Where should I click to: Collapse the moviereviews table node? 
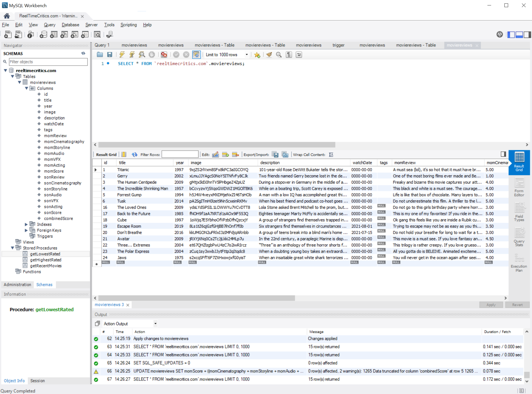pos(19,82)
